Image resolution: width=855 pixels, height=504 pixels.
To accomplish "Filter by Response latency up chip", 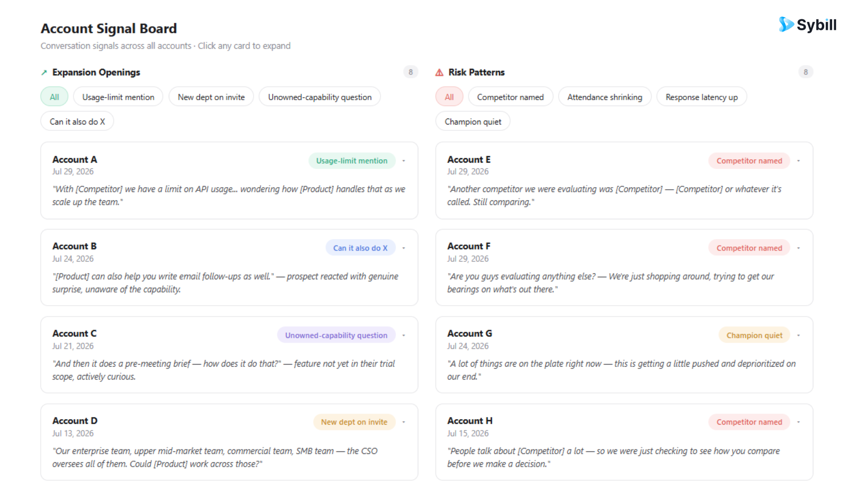I will coord(702,97).
